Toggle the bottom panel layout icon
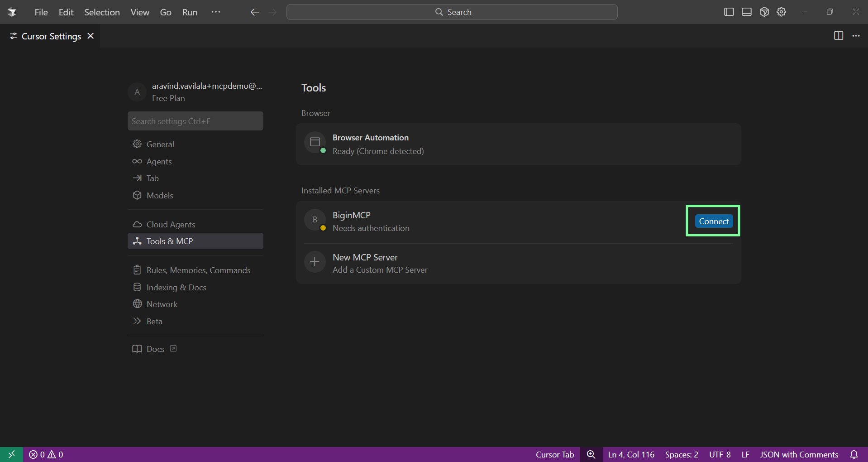The image size is (868, 462). 746,12
